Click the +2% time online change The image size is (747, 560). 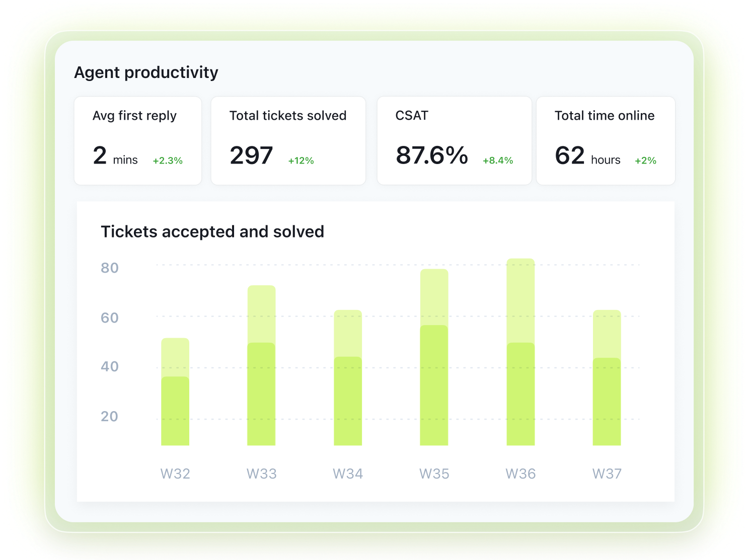(645, 161)
